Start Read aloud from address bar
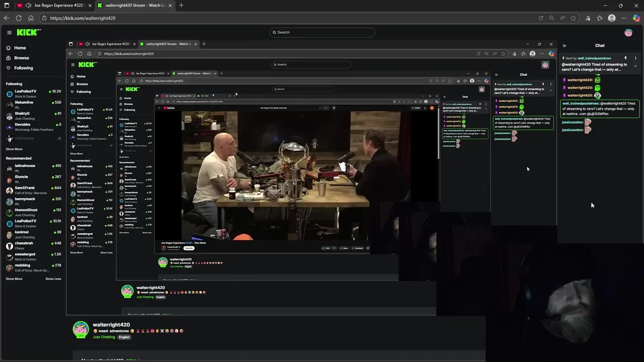Image resolution: width=644 pixels, height=362 pixels. 562,18
